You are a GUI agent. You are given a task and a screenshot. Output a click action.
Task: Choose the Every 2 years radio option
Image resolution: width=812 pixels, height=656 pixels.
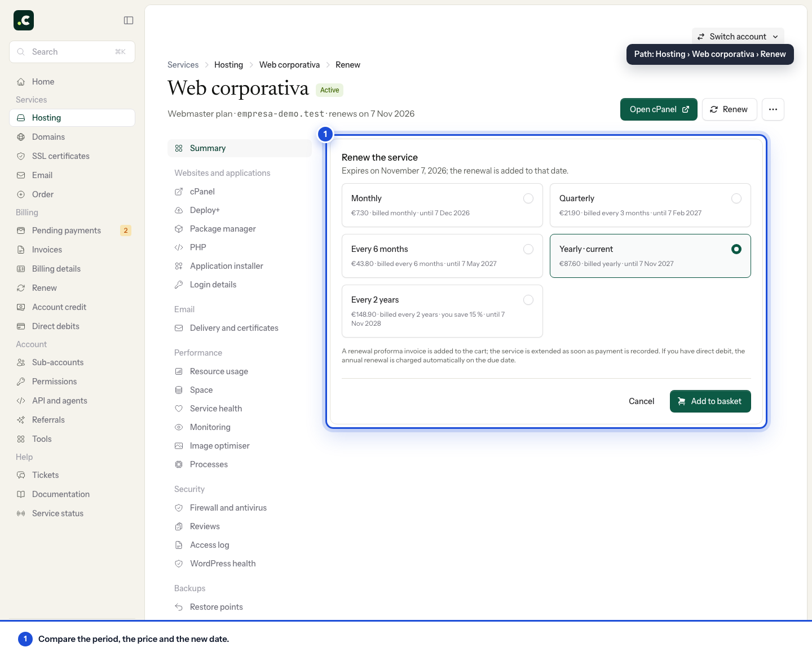pyautogui.click(x=528, y=300)
